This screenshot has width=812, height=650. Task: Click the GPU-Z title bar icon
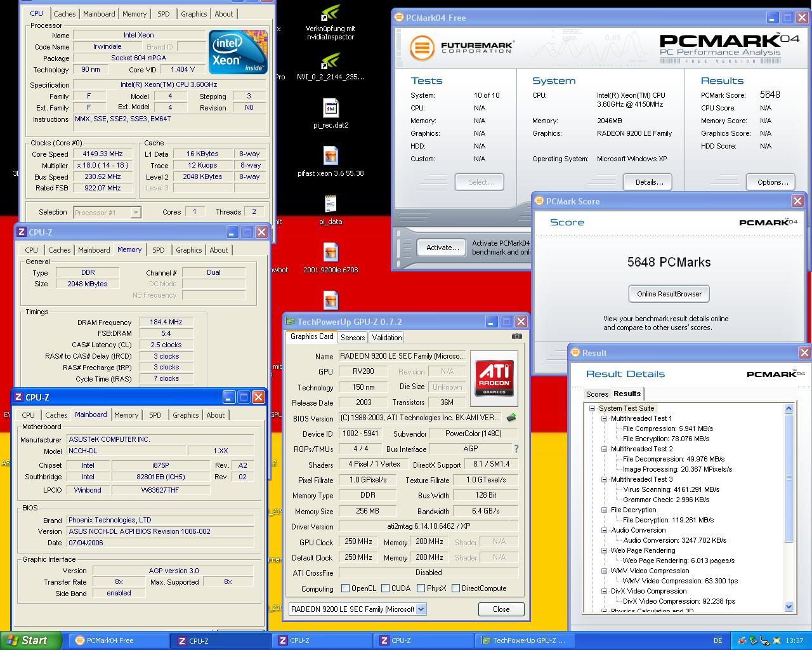pos(291,322)
